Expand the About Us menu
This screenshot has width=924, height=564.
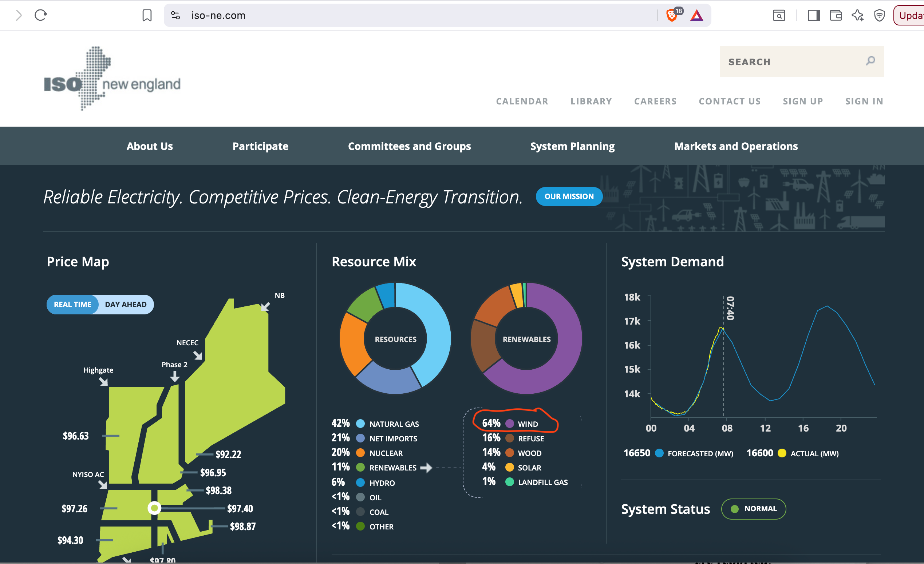tap(150, 146)
